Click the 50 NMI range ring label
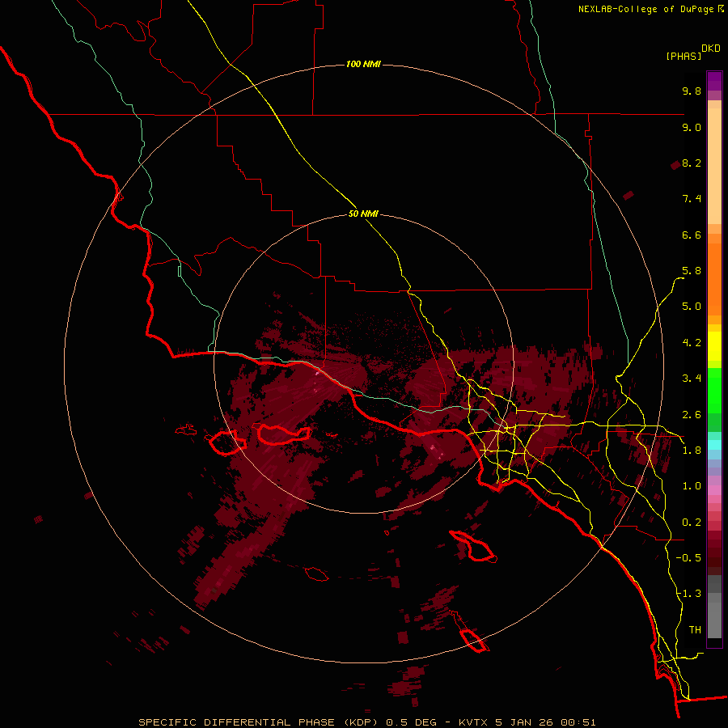Screen dimensions: 728x728 click(x=363, y=214)
